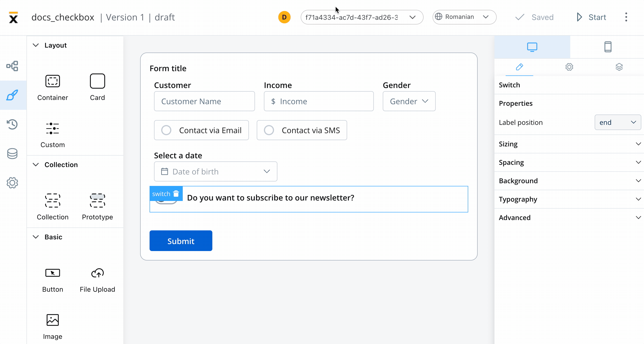Click the Select a date label

(178, 155)
